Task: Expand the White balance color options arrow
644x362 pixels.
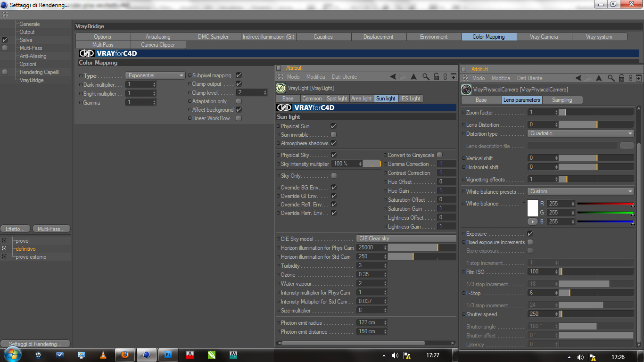Action: pos(524,204)
